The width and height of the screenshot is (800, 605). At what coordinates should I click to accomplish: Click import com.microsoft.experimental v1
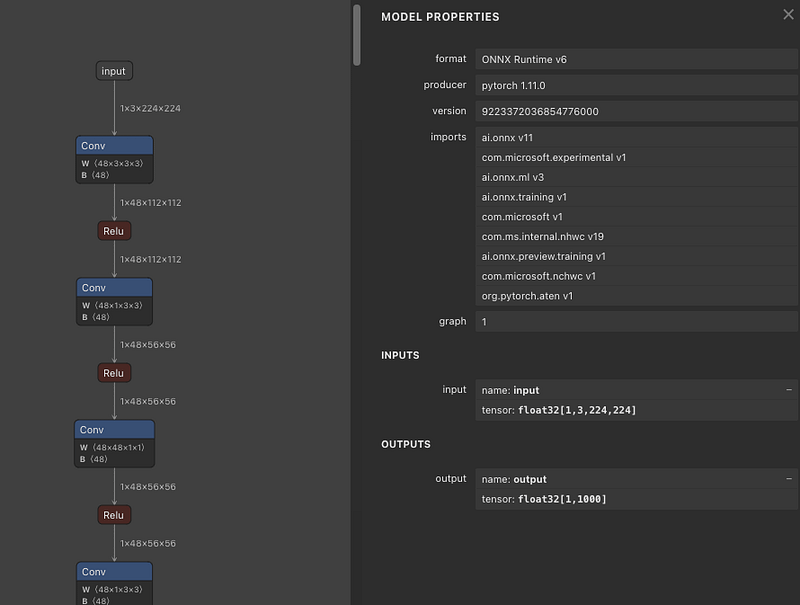[x=636, y=157]
